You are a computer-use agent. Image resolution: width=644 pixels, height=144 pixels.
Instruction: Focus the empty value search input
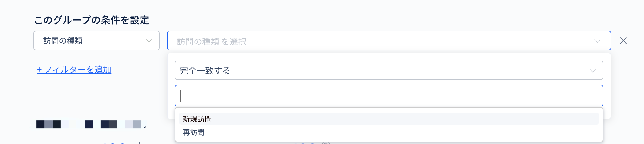pos(388,96)
